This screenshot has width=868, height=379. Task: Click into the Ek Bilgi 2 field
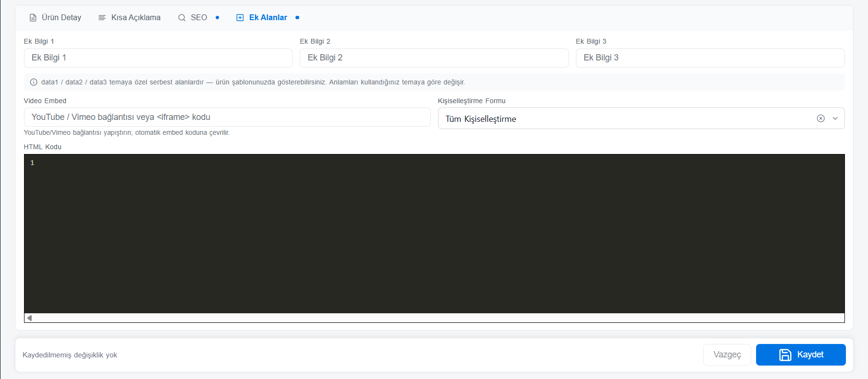(x=434, y=58)
